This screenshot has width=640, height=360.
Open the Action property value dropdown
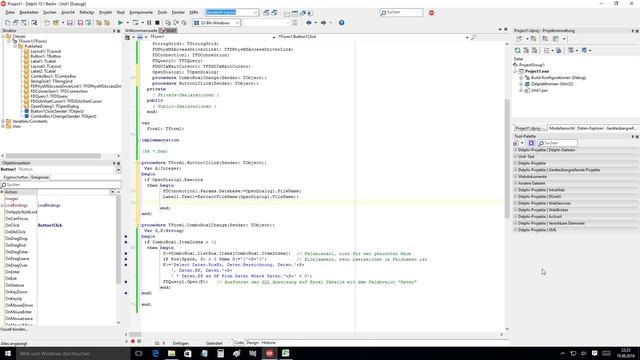112,192
